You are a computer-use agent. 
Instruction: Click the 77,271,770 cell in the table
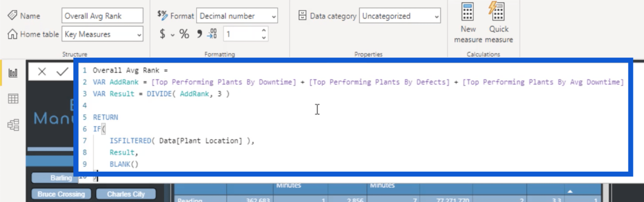tap(453, 200)
